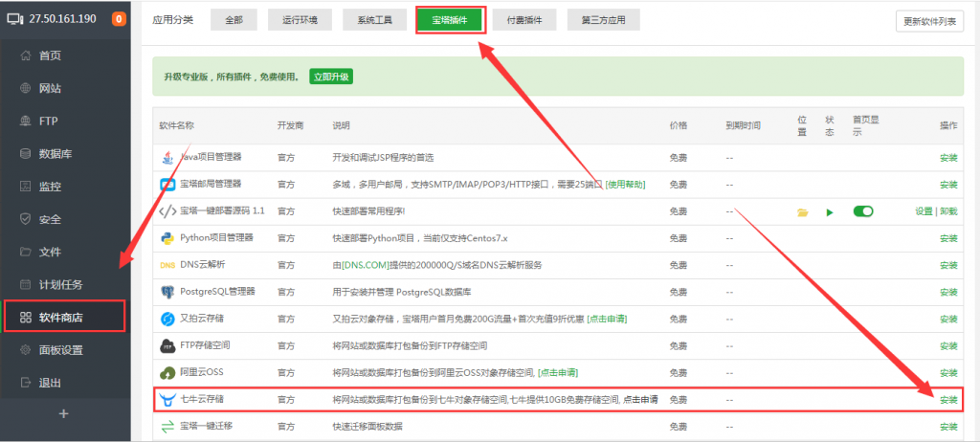980x442 pixels.
Task: Click 安装 for DNS云解析
Action: (948, 265)
